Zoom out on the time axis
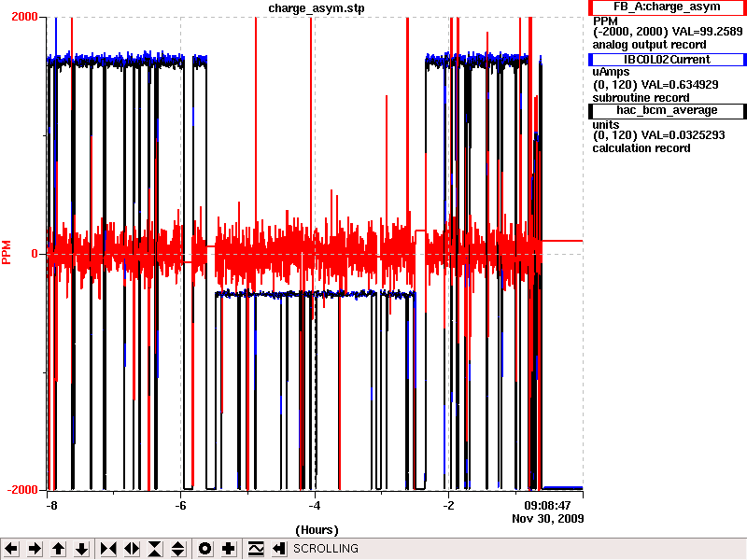This screenshot has height=560, width=747. click(132, 549)
